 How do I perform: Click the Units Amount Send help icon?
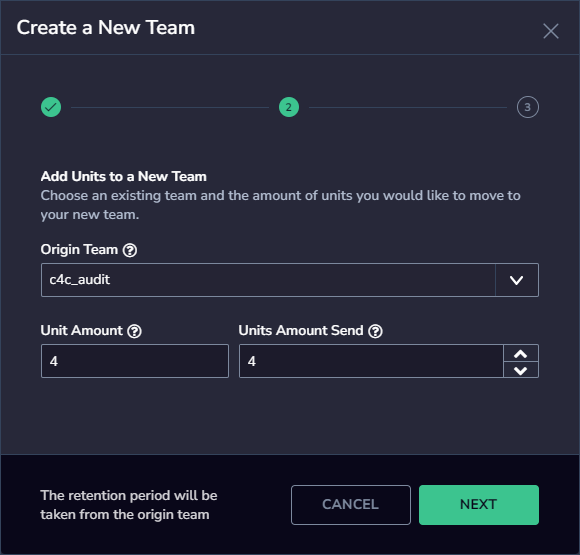point(375,331)
